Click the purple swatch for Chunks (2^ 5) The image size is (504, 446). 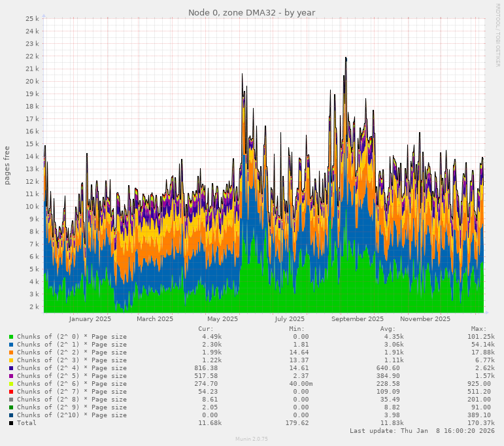(11, 376)
